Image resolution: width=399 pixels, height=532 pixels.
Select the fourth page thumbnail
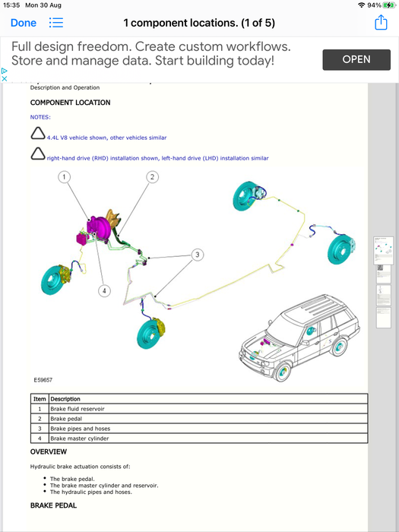[383, 318]
